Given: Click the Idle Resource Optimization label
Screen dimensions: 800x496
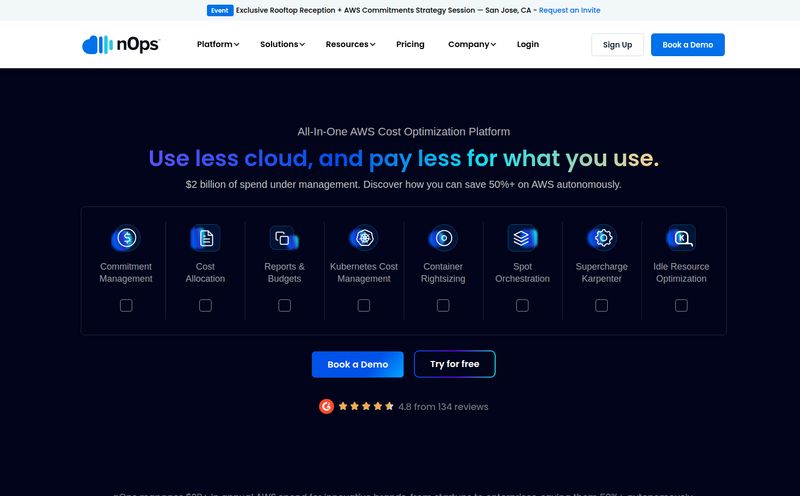Looking at the screenshot, I should (681, 272).
